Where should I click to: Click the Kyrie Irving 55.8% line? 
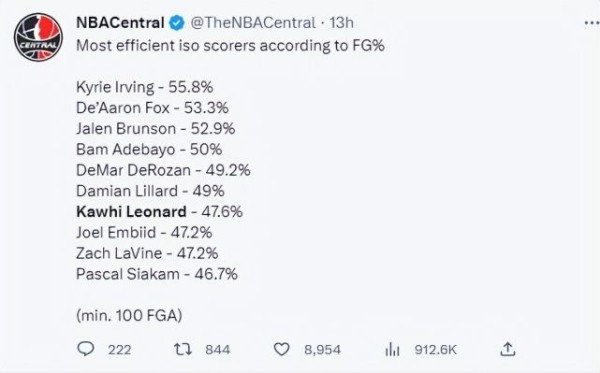click(x=145, y=87)
